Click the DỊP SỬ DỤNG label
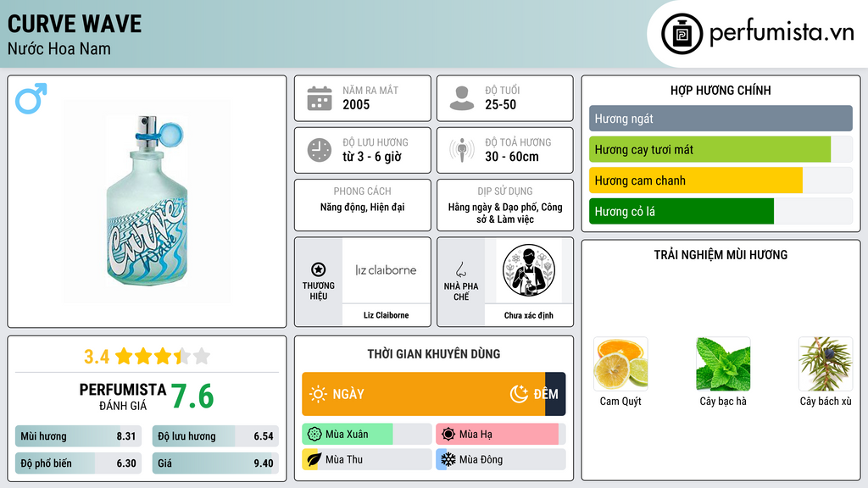This screenshot has height=488, width=868. click(x=505, y=191)
